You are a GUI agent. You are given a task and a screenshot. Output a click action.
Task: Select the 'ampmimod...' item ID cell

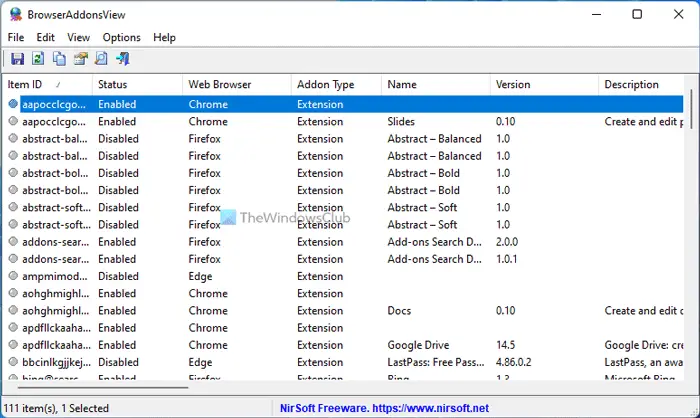[x=55, y=276]
